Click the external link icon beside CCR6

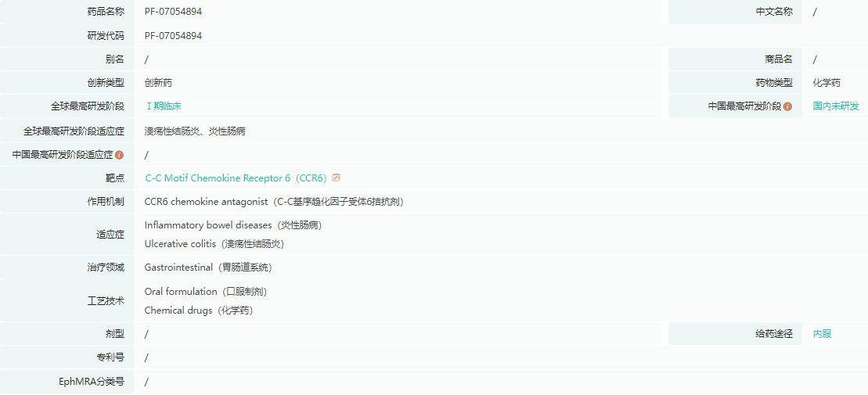[x=336, y=178]
